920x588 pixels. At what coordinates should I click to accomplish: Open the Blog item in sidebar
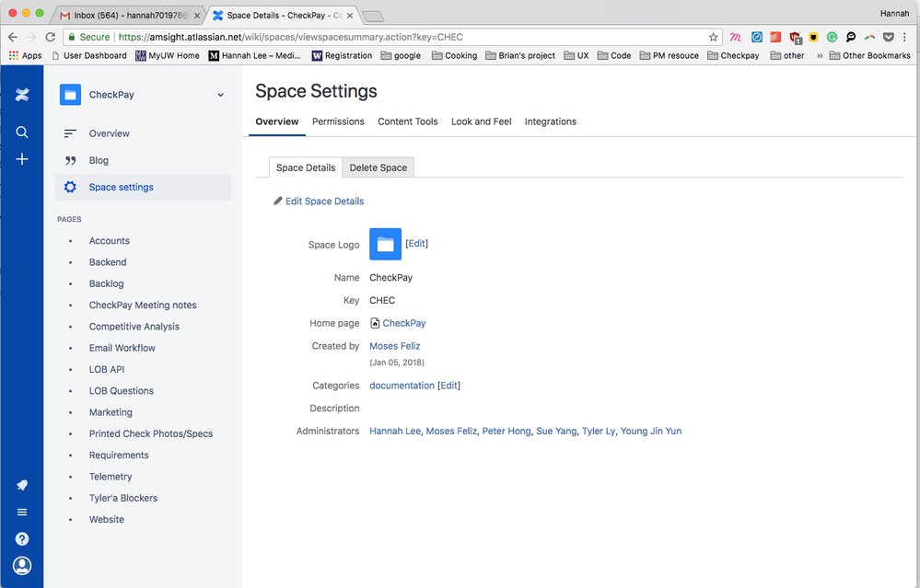99,160
